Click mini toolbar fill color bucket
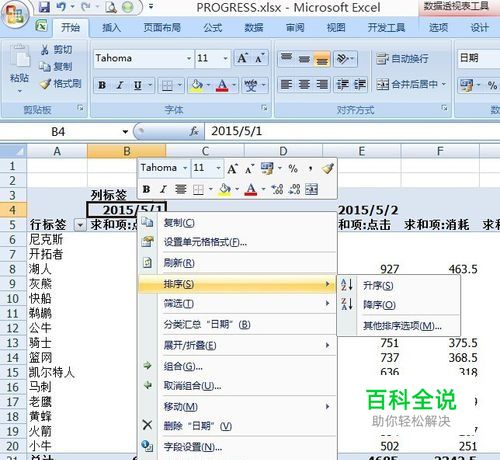 coord(225,189)
